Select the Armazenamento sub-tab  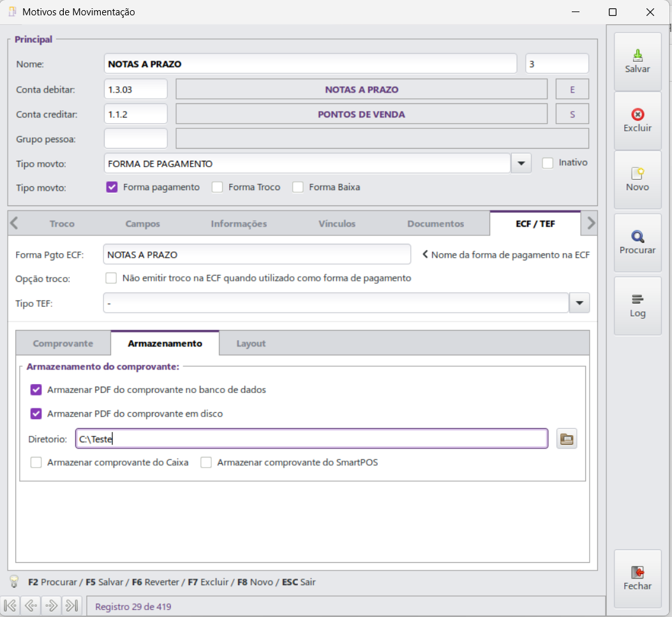[165, 343]
